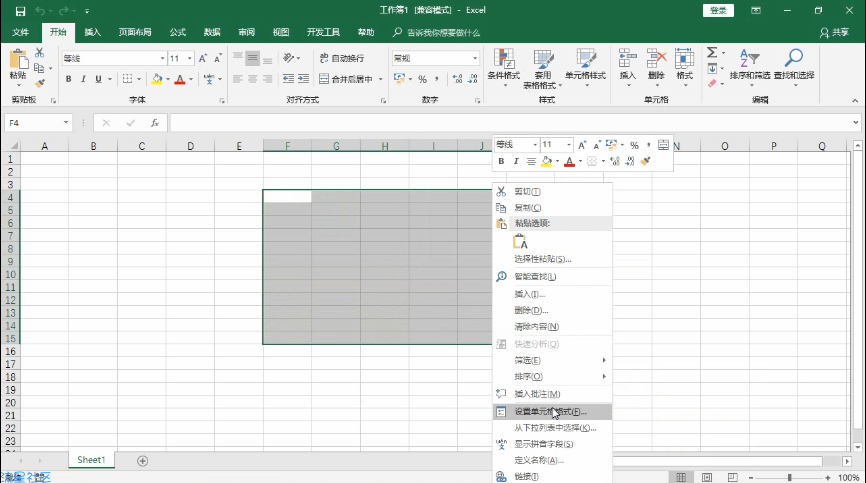Toggle Italic in the ribbon font group
Viewport: 866px width, 483px height.
pos(83,79)
